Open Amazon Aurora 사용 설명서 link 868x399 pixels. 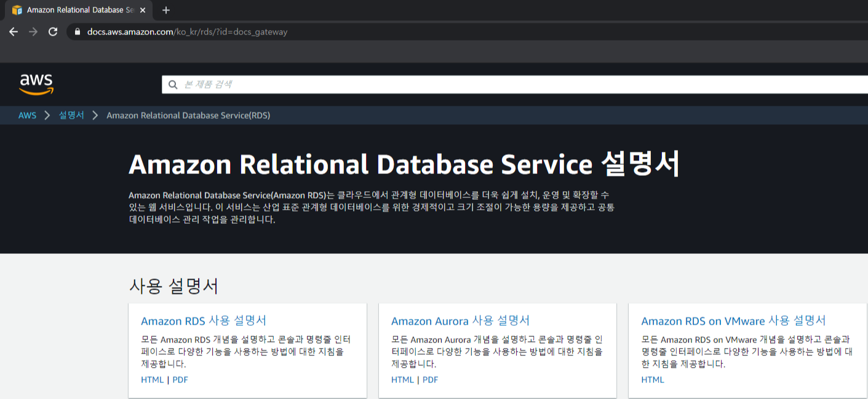point(460,321)
